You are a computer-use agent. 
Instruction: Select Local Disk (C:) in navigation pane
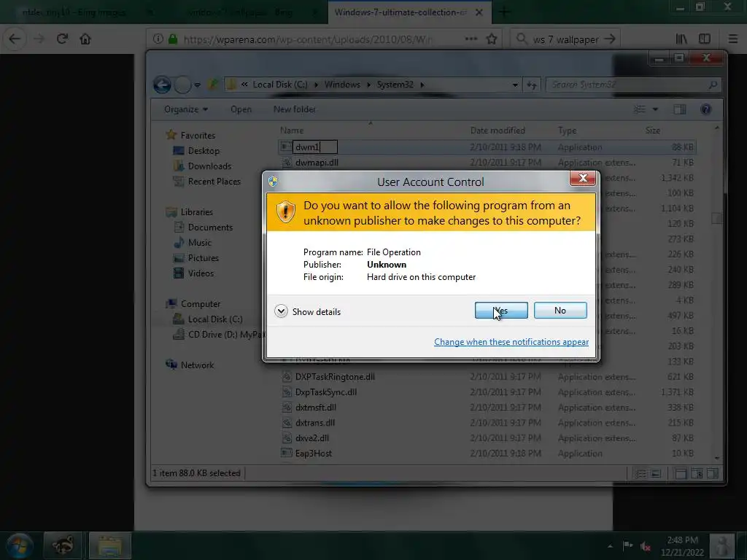coord(215,319)
